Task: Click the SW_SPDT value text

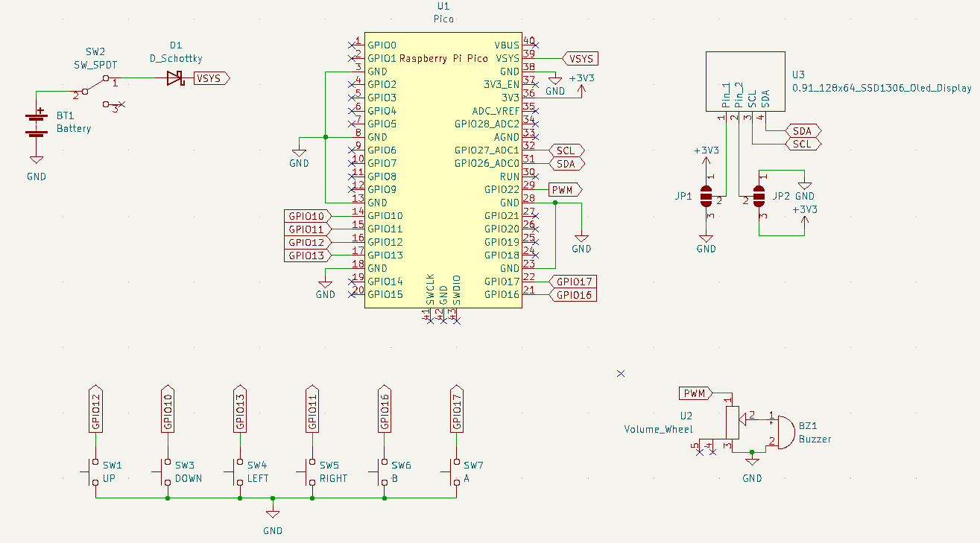Action: coord(95,65)
